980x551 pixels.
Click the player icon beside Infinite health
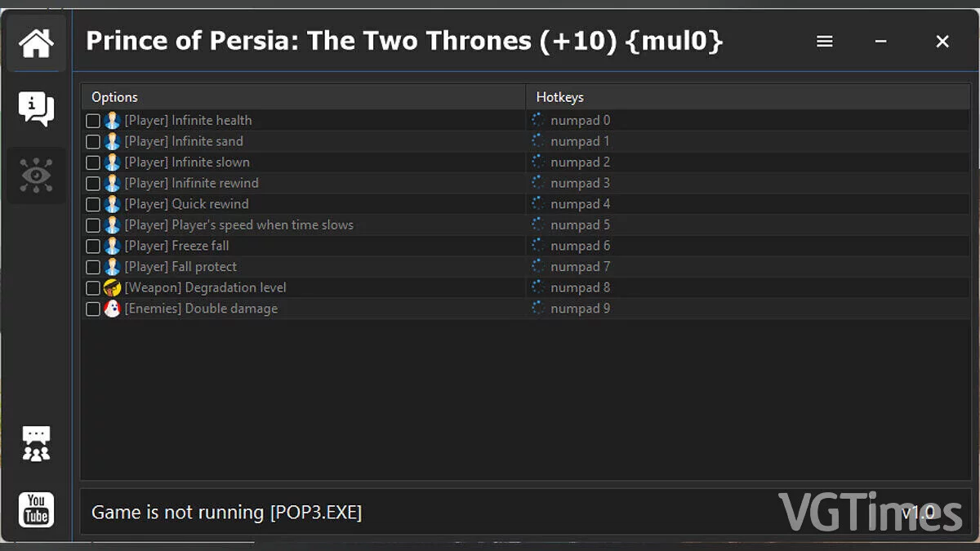[x=113, y=120]
